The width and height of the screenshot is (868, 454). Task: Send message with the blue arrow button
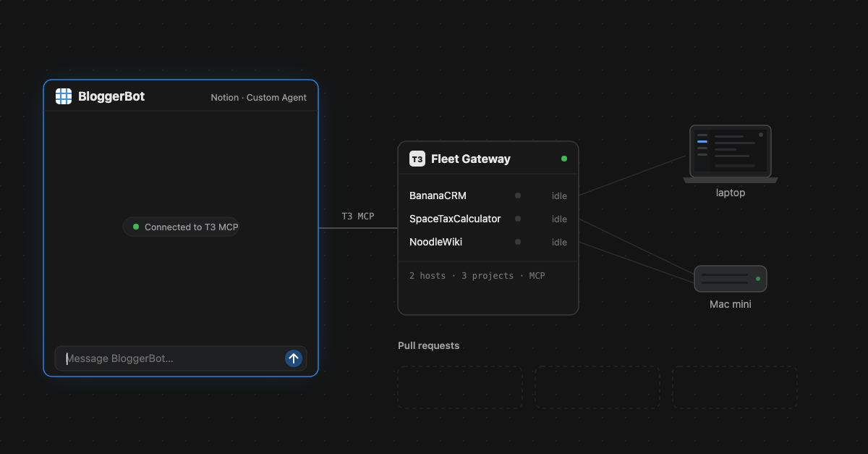click(294, 358)
